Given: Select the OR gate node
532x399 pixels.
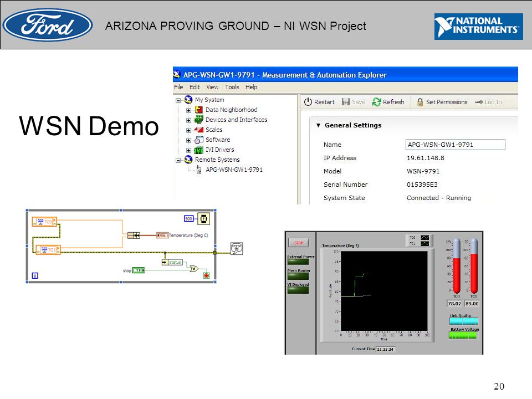Looking at the screenshot, I should click(x=194, y=269).
